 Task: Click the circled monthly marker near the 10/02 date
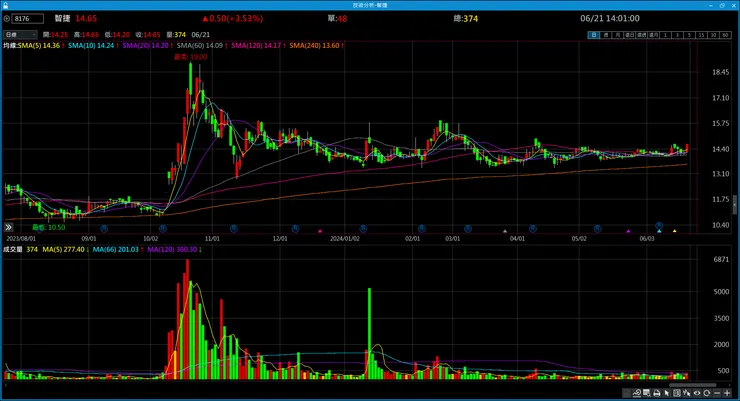[163, 229]
